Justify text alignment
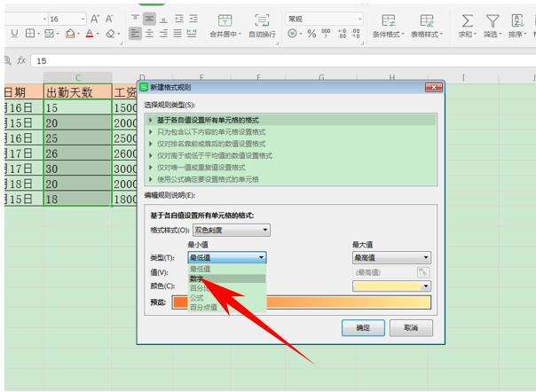 [177, 34]
